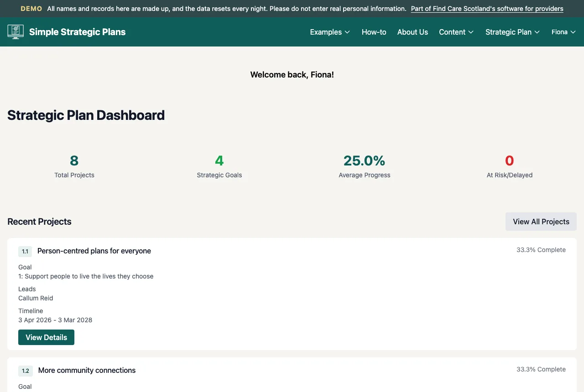The image size is (584, 392).
Task: Follow the Find Care Scotland software link
Action: (487, 9)
